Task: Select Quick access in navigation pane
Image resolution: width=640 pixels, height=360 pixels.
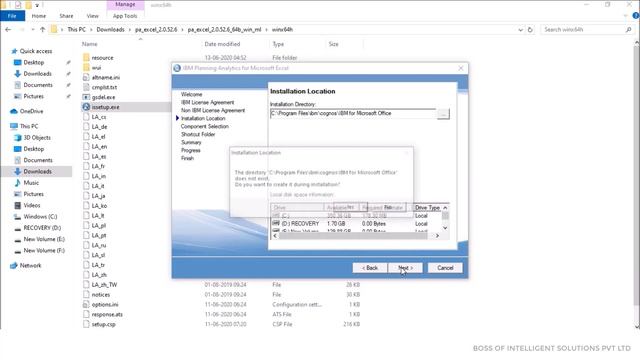Action: [36, 51]
